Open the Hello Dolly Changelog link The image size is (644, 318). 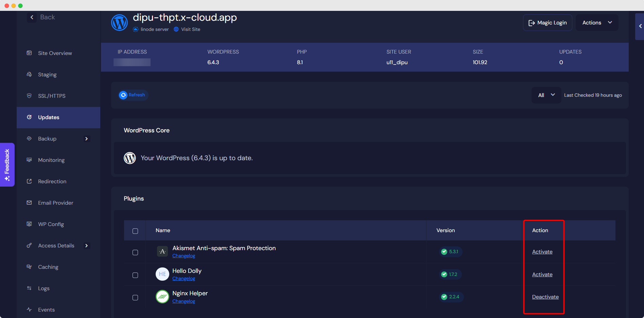[x=184, y=279]
